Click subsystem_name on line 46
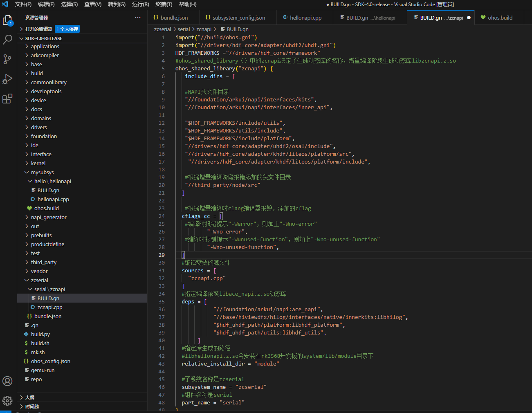The height and width of the screenshot is (413, 532). point(204,387)
